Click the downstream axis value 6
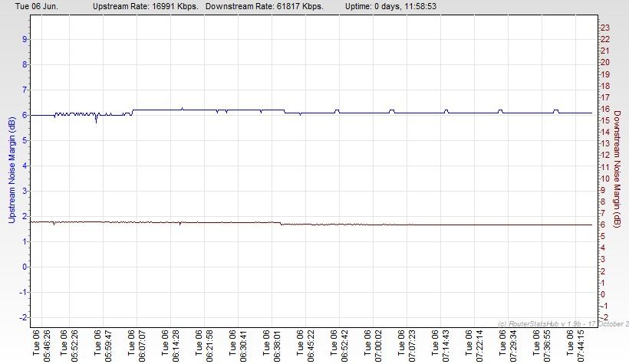Viewport: 629px width, 364px height. point(603,225)
